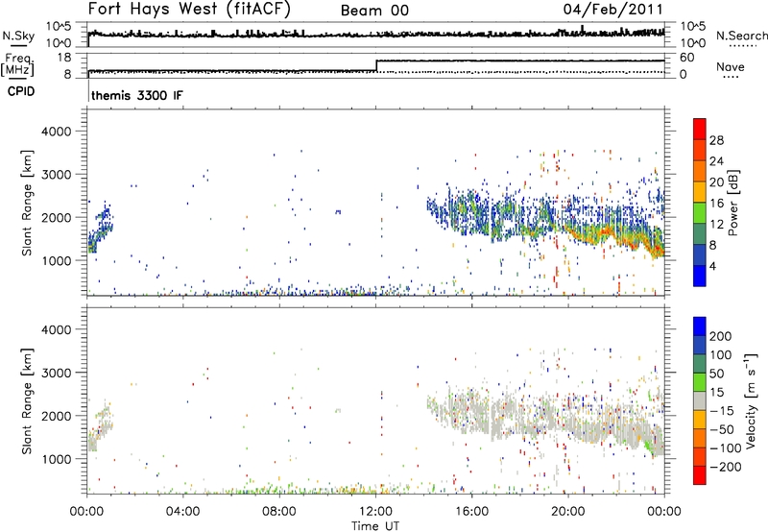768x532 pixels.
Task: Pick the Power colorbar segment between 8 and 12
Action: tap(700, 234)
